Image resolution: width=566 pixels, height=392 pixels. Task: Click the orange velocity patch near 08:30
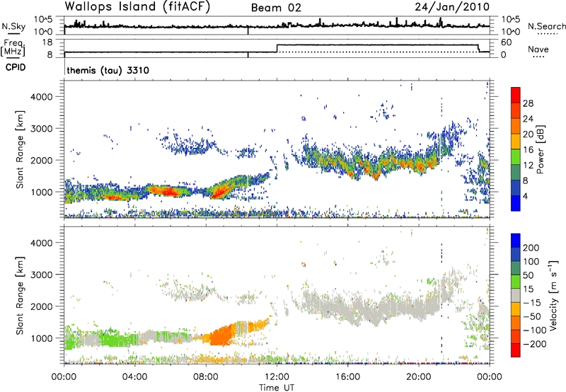point(220,338)
